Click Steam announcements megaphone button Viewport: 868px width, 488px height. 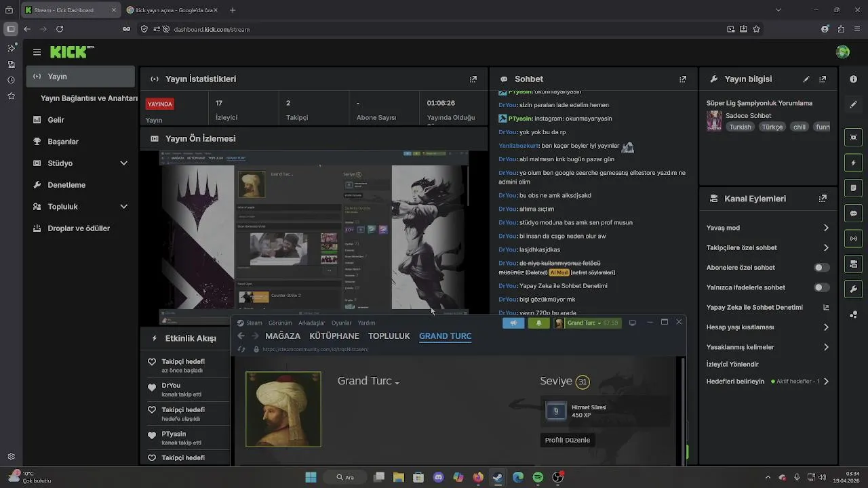[x=513, y=323]
